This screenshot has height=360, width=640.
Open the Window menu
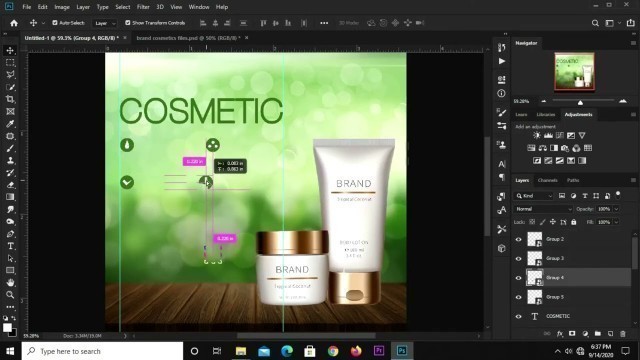coord(199,7)
